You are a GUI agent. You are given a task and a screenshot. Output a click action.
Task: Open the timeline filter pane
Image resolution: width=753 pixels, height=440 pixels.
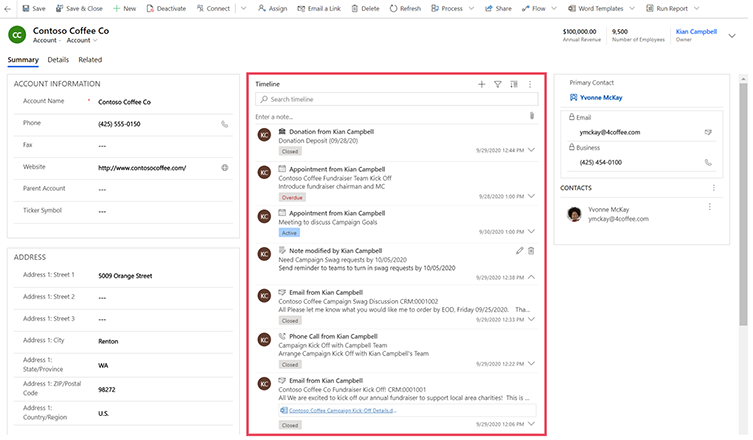point(498,85)
